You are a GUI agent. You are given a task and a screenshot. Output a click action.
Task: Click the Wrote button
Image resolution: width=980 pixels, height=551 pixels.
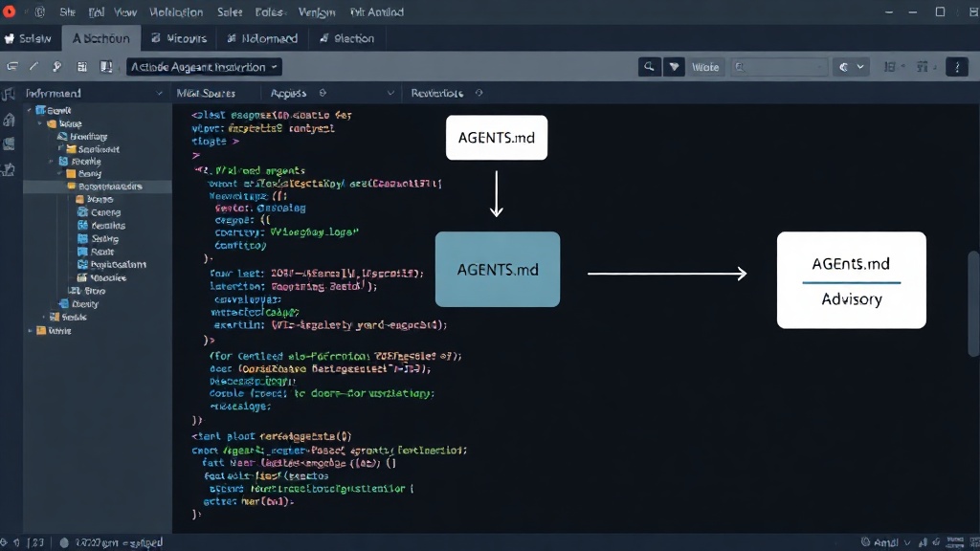705,67
